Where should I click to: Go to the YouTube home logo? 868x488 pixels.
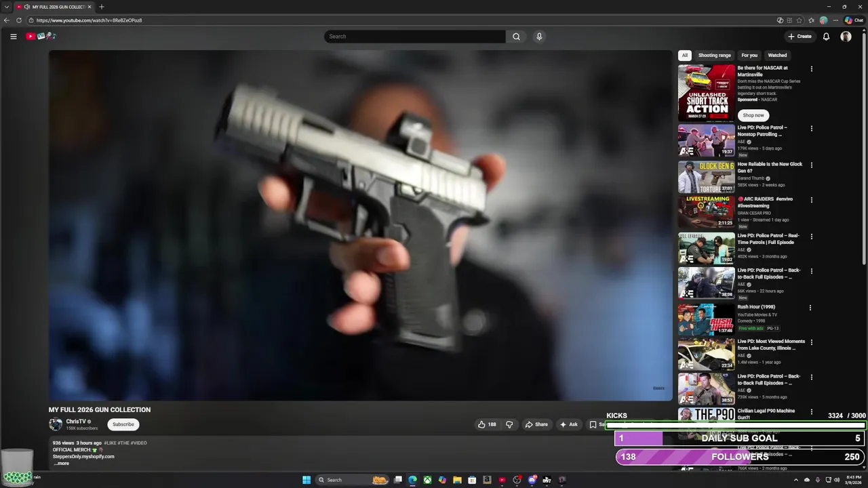[x=41, y=37]
